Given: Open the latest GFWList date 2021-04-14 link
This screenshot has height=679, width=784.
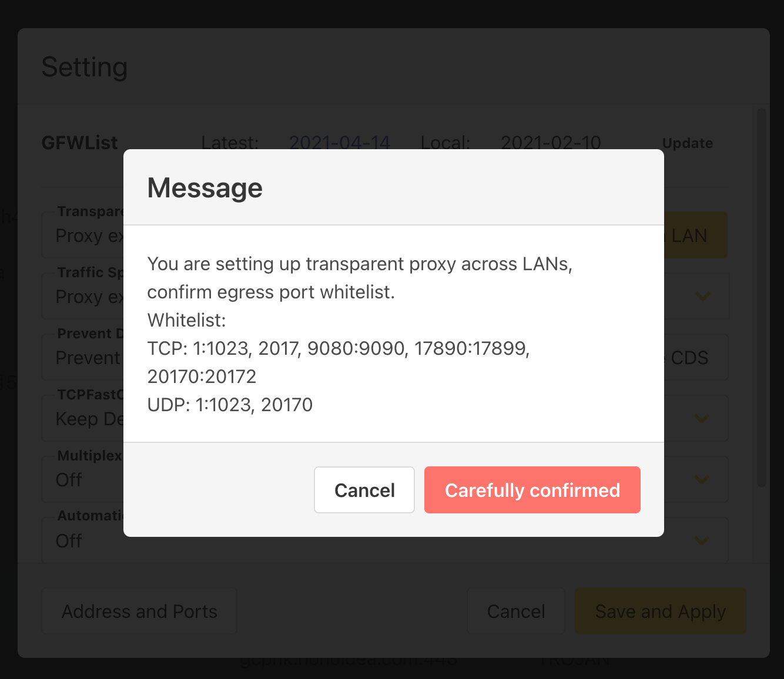Looking at the screenshot, I should (340, 143).
